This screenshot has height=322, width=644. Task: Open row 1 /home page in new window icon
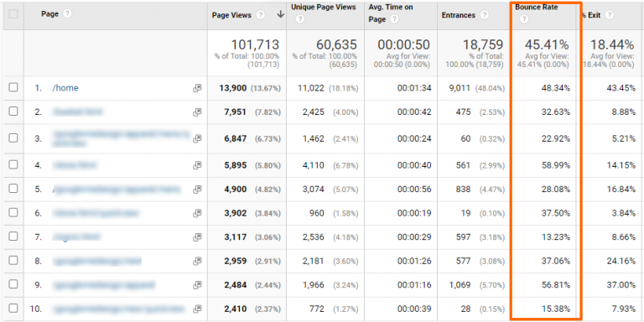tap(197, 88)
